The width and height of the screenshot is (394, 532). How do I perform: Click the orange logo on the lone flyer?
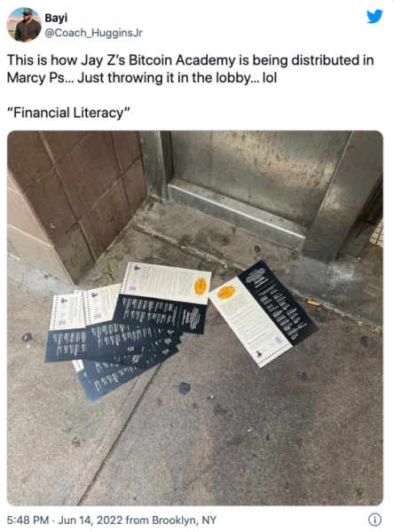[x=226, y=292]
